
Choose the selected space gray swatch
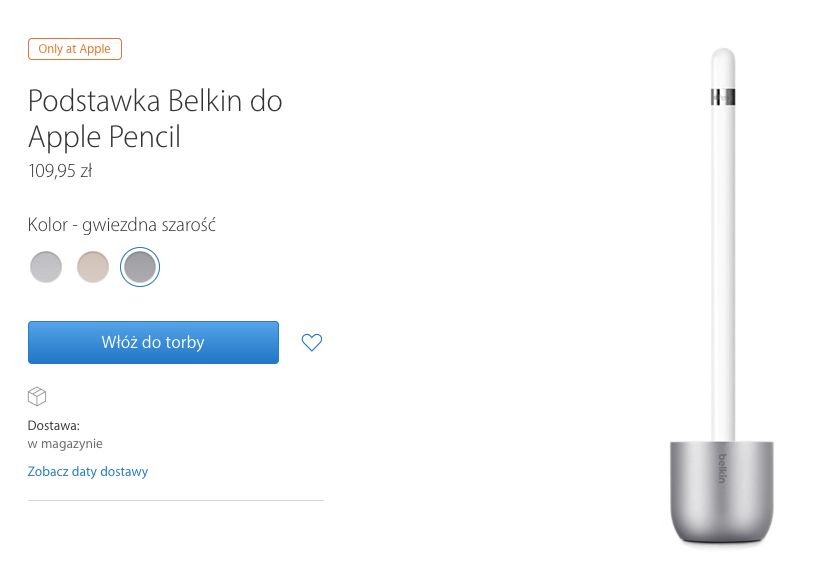point(140,267)
